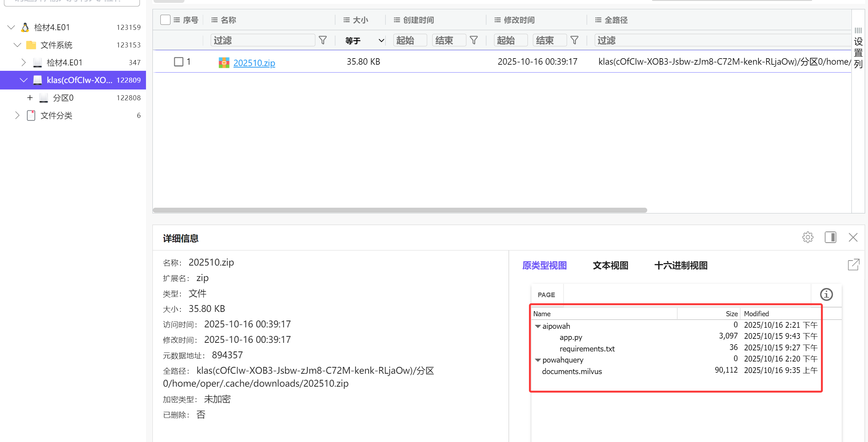
Task: Open the 202510.zip file link
Action: [254, 63]
